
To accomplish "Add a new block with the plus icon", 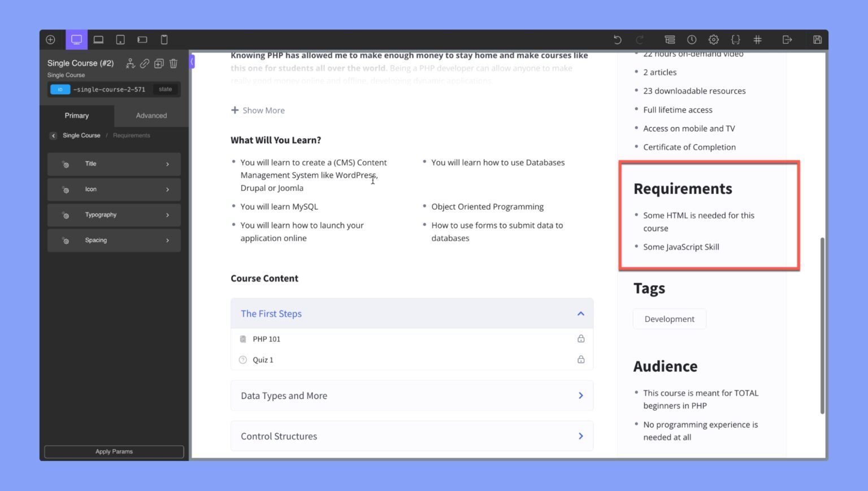I will (x=50, y=40).
